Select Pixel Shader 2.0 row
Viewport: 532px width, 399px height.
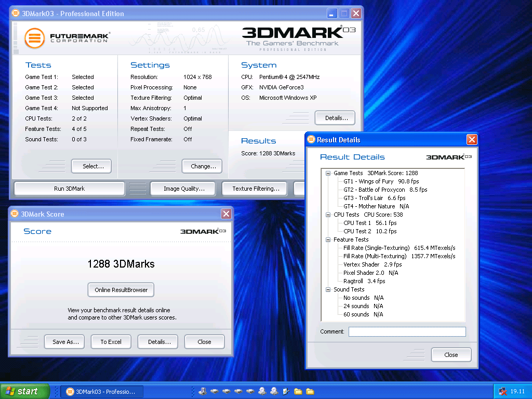tap(370, 273)
